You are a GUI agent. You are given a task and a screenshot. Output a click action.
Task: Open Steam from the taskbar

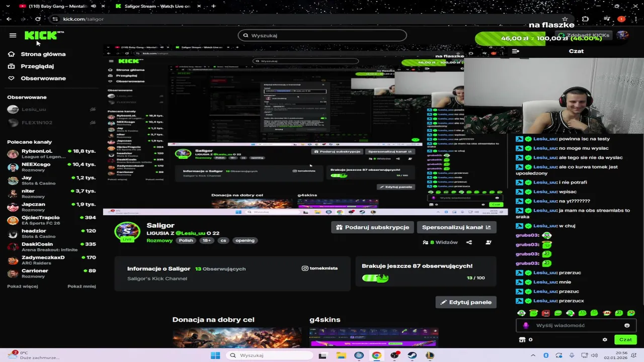pos(412,355)
